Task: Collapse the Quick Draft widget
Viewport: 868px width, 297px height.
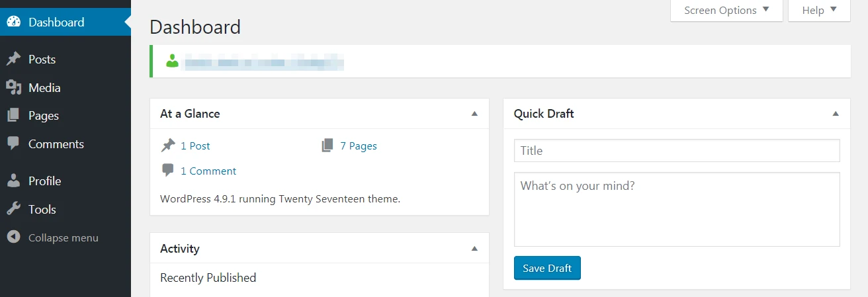Action: point(836,114)
